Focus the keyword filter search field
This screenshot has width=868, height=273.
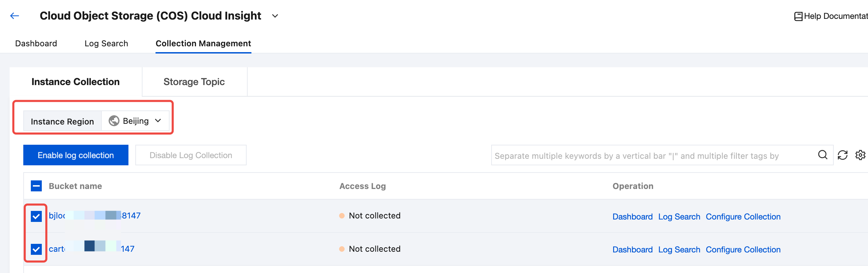click(651, 156)
